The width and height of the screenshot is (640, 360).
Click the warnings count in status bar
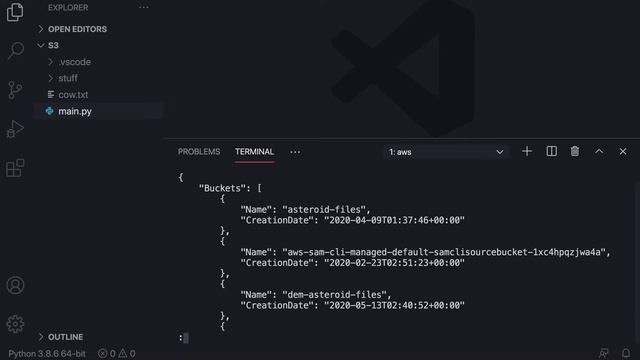[127, 353]
